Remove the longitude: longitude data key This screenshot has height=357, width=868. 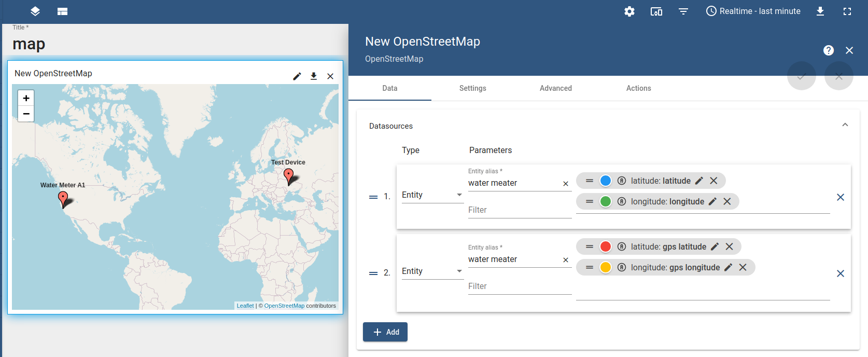point(727,201)
